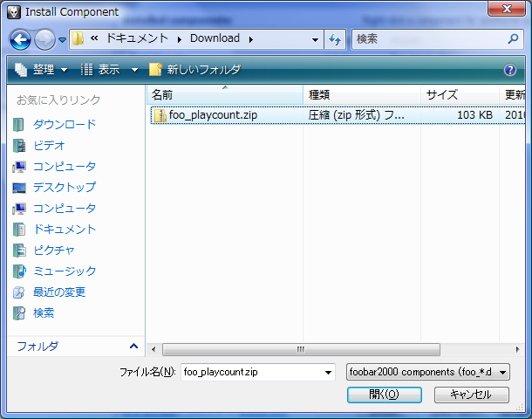This screenshot has width=532, height=419.
Task: Click the ダウンロード folder icon
Action: 18,125
